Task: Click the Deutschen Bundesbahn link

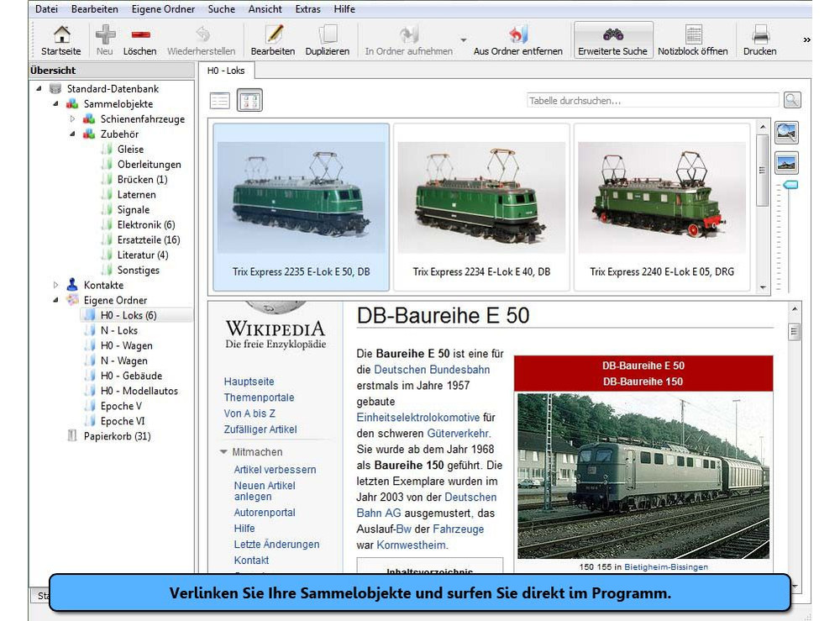Action: 432,370
